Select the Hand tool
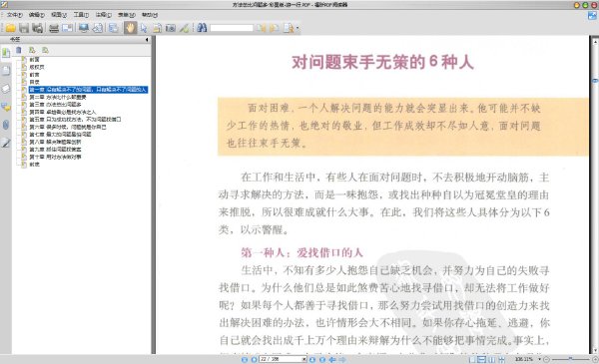This screenshot has width=599, height=364. [130, 28]
